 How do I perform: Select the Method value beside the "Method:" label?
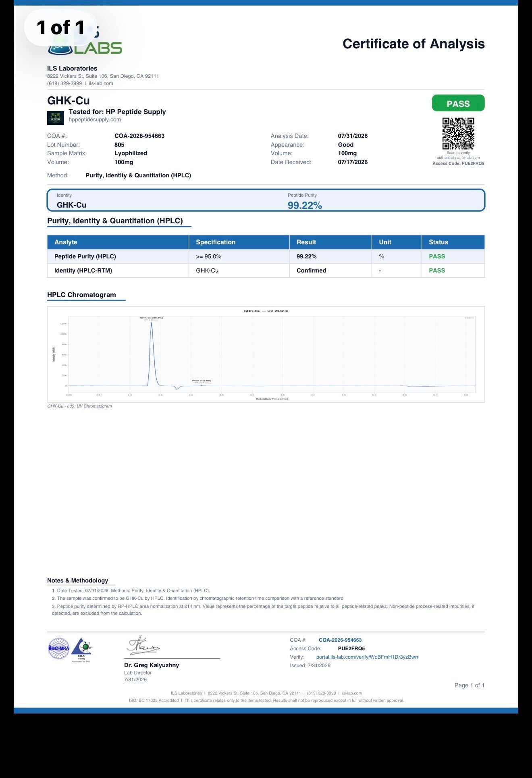point(138,175)
